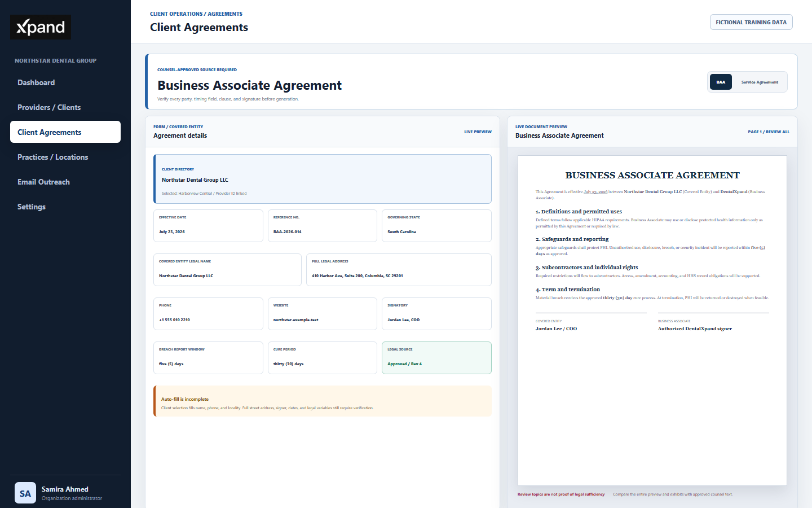This screenshot has height=508, width=812.
Task: Open the Governing State field
Action: click(x=436, y=226)
